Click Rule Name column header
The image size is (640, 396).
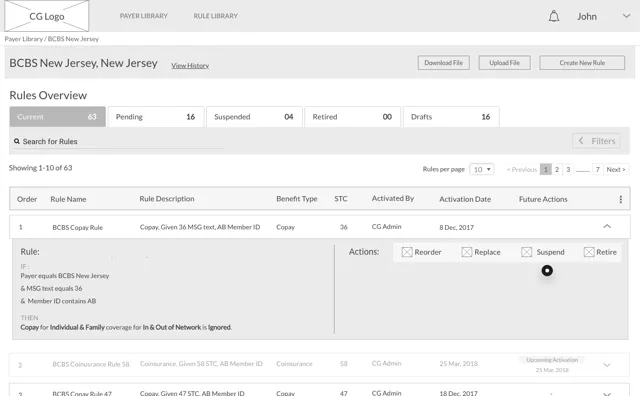click(x=68, y=199)
